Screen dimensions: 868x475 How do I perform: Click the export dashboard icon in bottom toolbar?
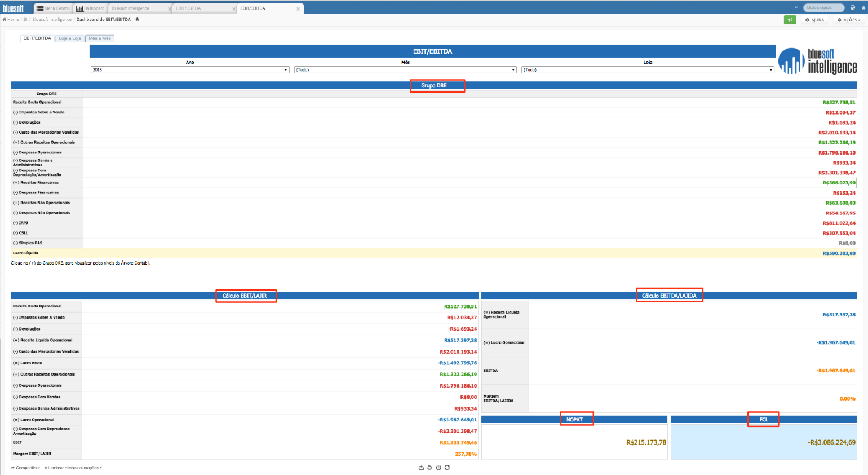pos(422,469)
